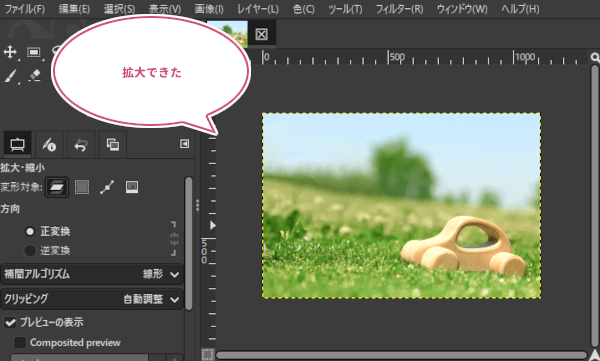
Task: Click the canvas vertical scrollbar
Action: tap(594, 206)
